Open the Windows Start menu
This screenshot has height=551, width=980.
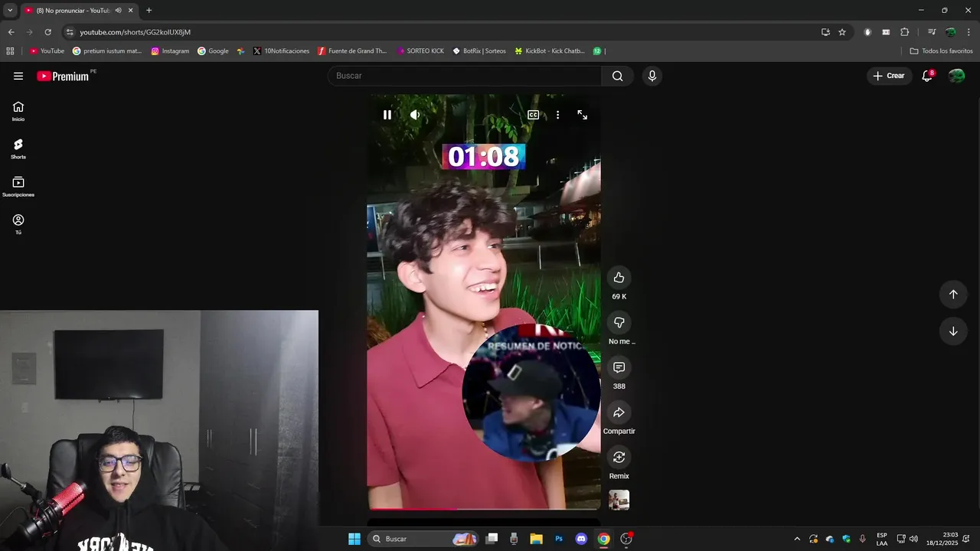354,539
